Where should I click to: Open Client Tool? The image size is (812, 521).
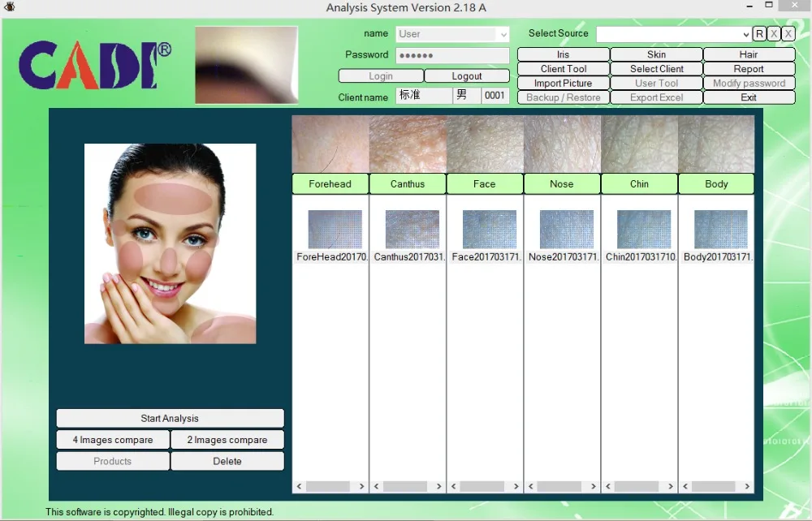coord(563,69)
